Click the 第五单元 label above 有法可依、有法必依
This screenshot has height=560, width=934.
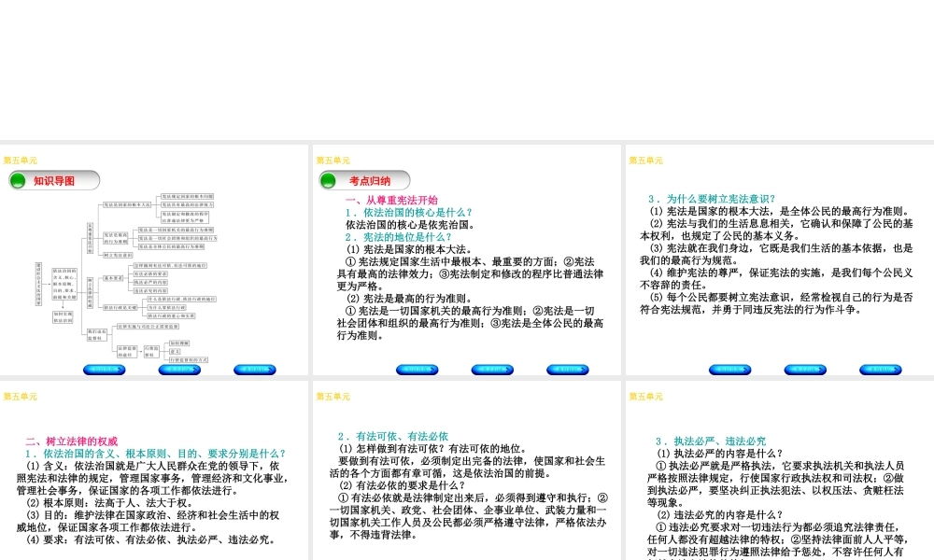pyautogui.click(x=333, y=397)
